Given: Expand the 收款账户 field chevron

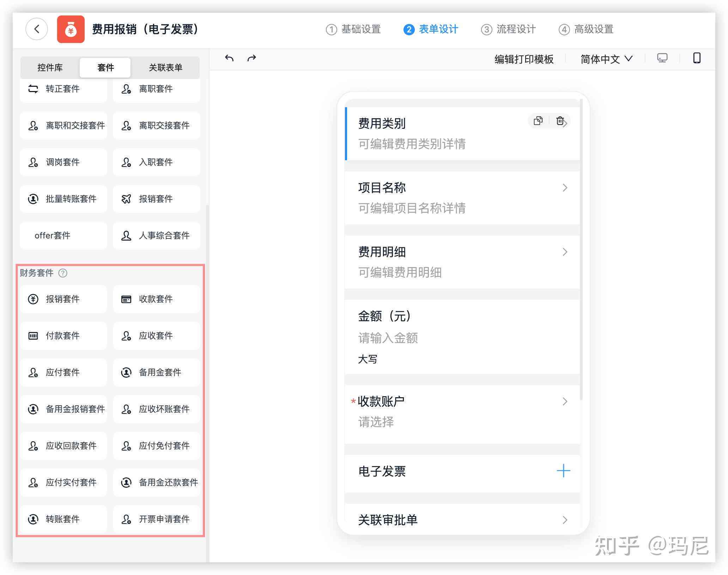Looking at the screenshot, I should (x=565, y=401).
